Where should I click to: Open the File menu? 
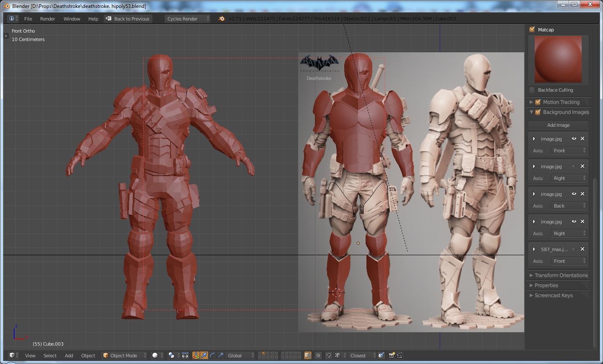(x=28, y=18)
